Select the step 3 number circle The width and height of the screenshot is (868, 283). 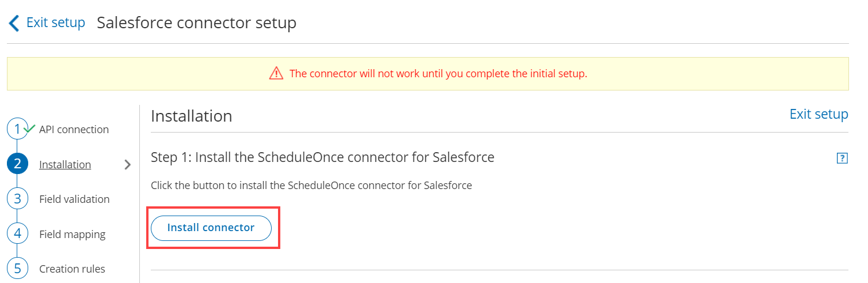[x=17, y=199]
